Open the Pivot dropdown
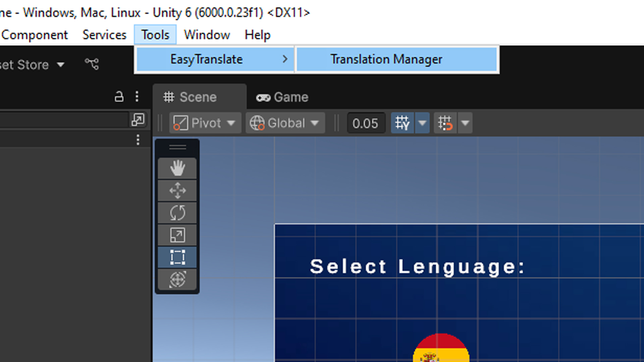 [x=205, y=123]
